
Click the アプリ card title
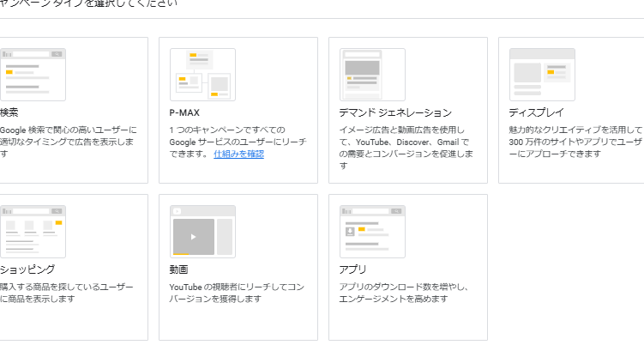pyautogui.click(x=352, y=269)
